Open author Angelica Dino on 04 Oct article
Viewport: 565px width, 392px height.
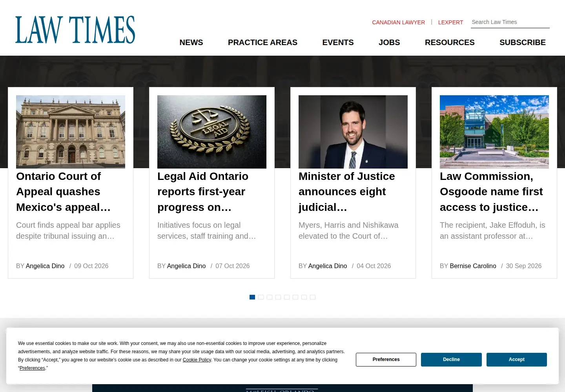(x=328, y=266)
